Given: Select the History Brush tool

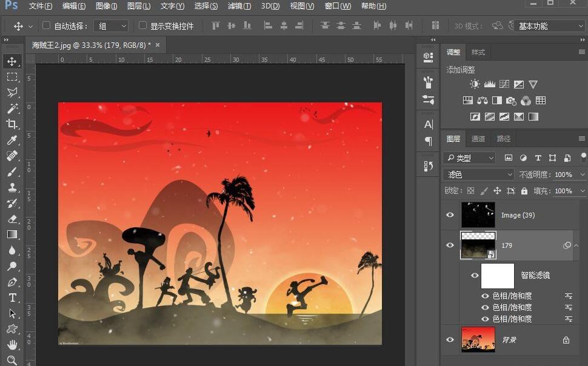Looking at the screenshot, I should tap(12, 203).
